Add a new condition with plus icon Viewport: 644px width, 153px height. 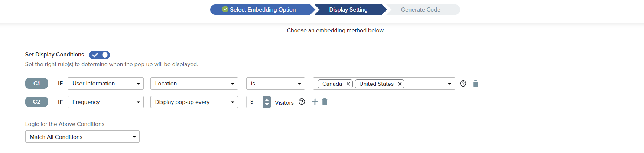point(315,102)
